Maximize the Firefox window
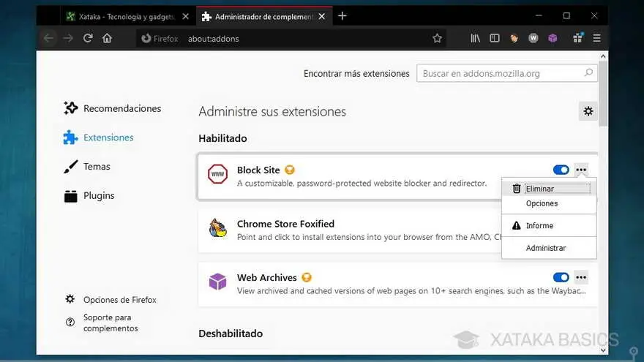644x362 pixels. click(566, 16)
